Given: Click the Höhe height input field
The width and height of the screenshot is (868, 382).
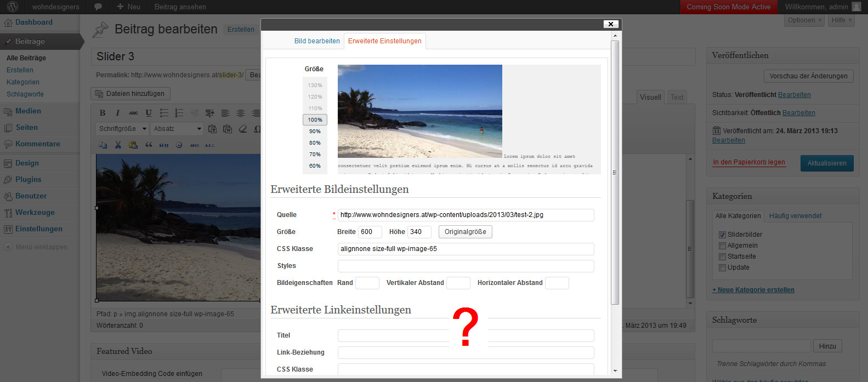Looking at the screenshot, I should click(419, 232).
